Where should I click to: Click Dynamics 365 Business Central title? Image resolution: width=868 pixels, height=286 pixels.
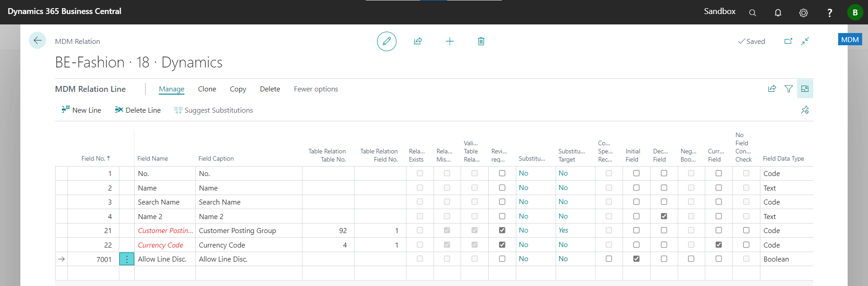pos(65,11)
